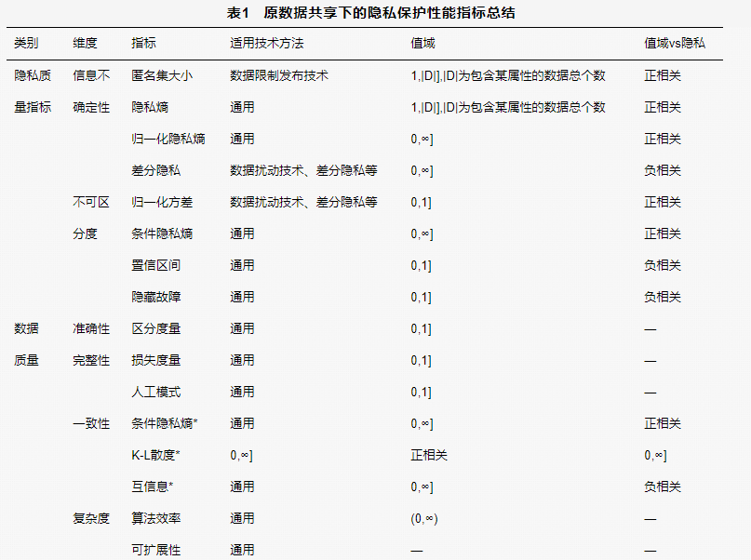Click the 值域vs隐私 column header

coord(674,44)
